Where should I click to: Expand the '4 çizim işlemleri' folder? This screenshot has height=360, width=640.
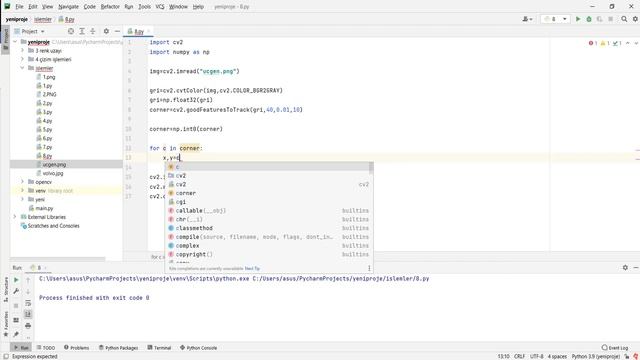pos(22,59)
